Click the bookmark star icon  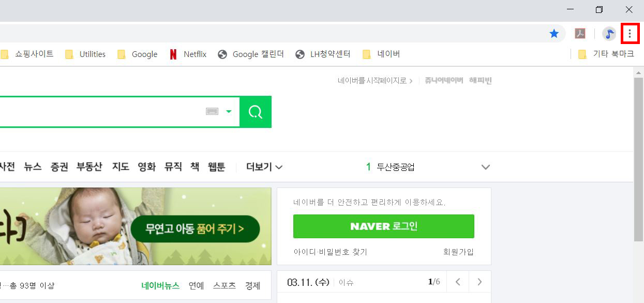[x=554, y=34]
